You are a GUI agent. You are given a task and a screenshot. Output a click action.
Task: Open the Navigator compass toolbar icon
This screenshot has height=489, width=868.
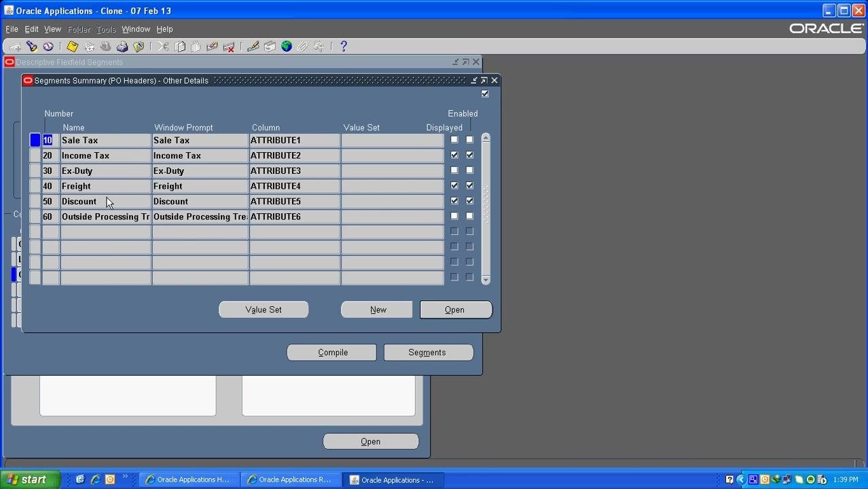pyautogui.click(x=48, y=47)
